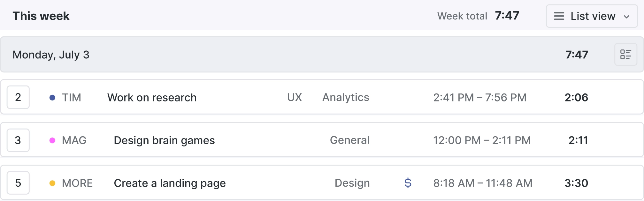Toggle bulk edit icon for Monday, July 3

(626, 55)
